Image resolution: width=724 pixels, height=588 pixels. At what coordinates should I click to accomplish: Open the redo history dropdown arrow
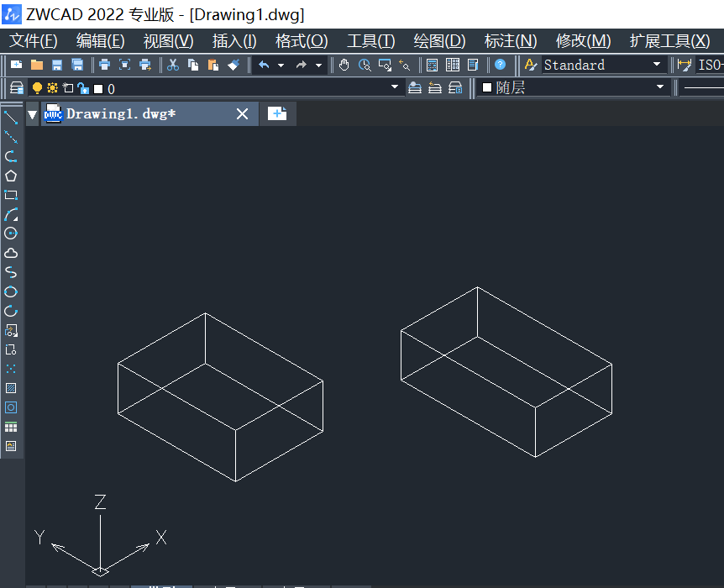click(x=318, y=66)
